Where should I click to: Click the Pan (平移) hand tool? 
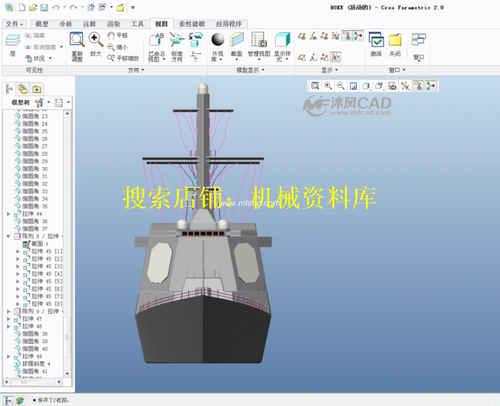point(118,35)
